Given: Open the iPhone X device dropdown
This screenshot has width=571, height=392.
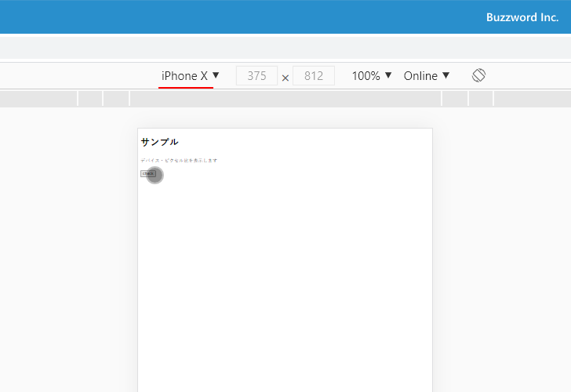Looking at the screenshot, I should click(190, 76).
